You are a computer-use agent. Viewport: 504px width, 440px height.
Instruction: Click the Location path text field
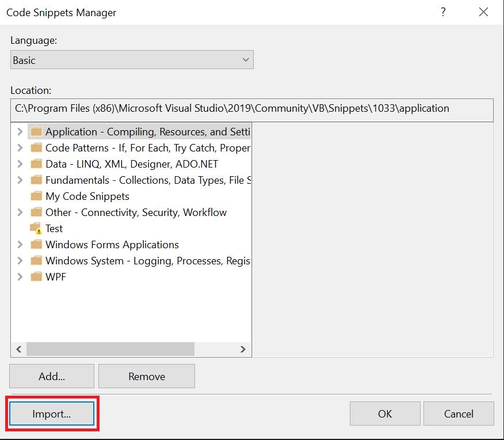251,109
